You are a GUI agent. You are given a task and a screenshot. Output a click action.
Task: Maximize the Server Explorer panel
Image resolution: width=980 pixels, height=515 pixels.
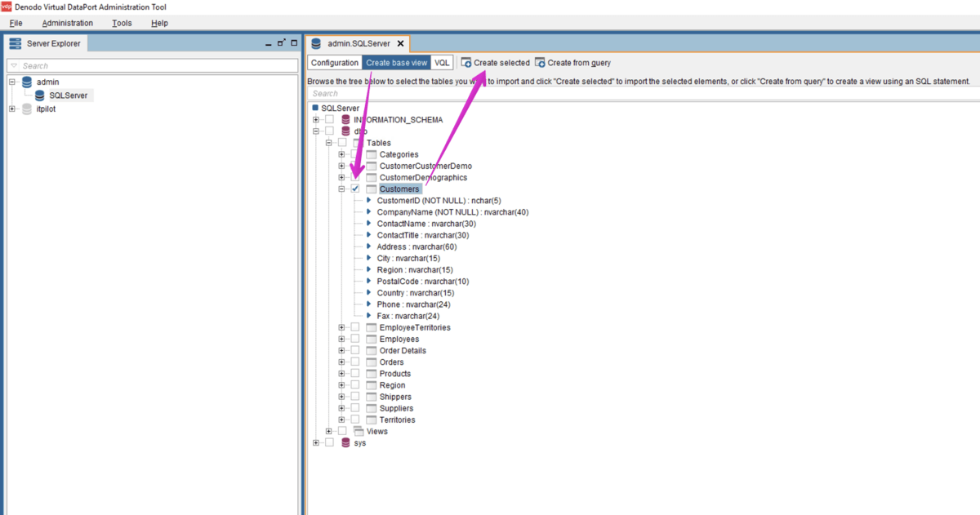point(293,43)
